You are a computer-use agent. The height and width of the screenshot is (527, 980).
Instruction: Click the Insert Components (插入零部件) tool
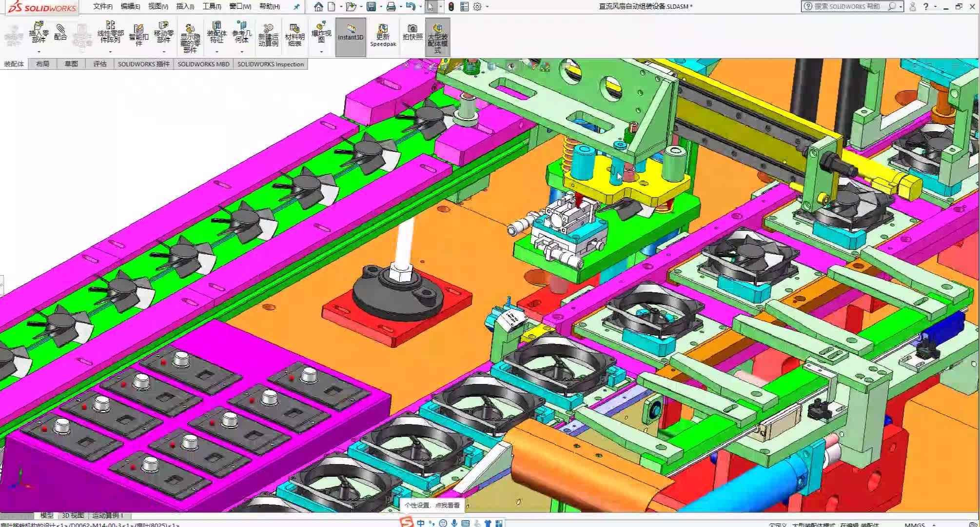(39, 32)
